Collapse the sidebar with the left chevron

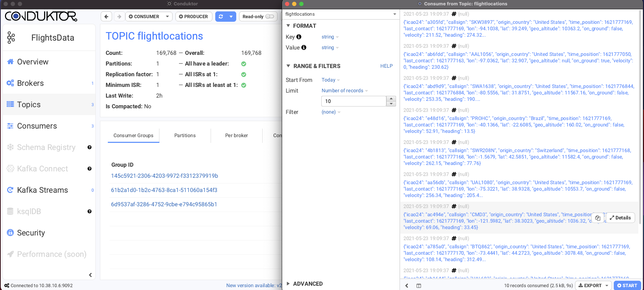tap(90, 275)
